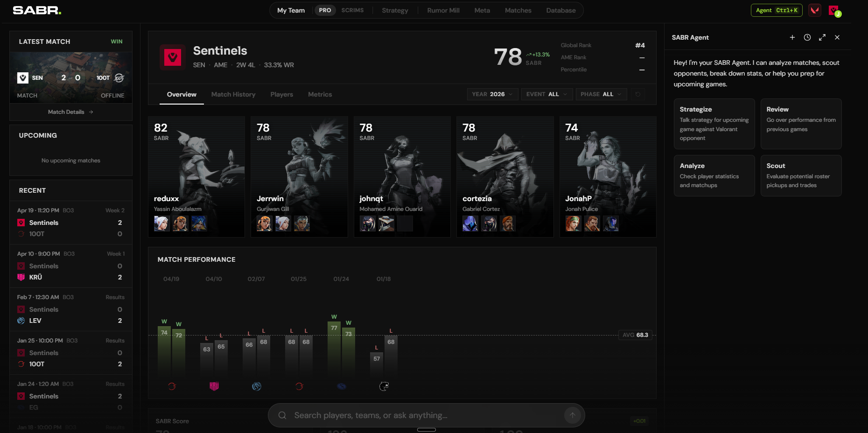Image resolution: width=868 pixels, height=433 pixels.
Task: Click Sentinels team logo in header card
Action: click(x=173, y=57)
